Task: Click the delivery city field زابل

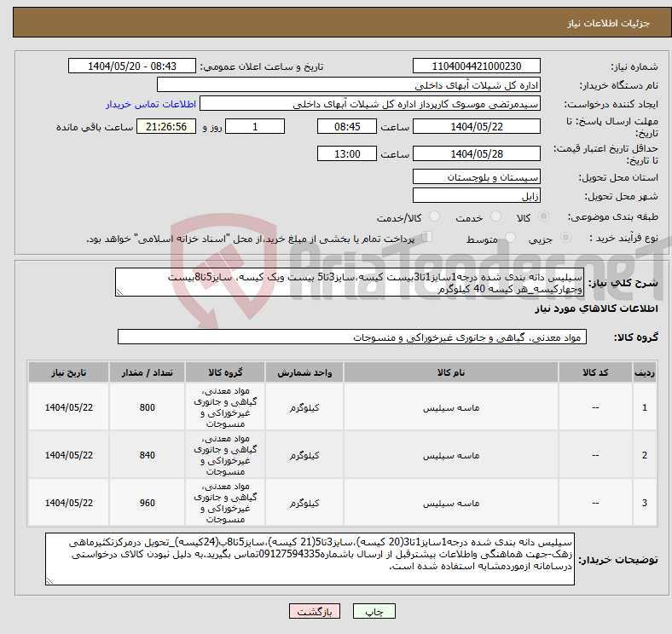Action: [x=476, y=196]
